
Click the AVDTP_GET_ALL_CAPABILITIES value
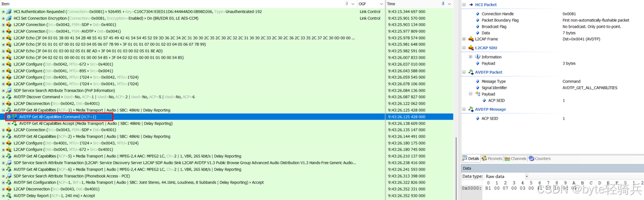590,88
